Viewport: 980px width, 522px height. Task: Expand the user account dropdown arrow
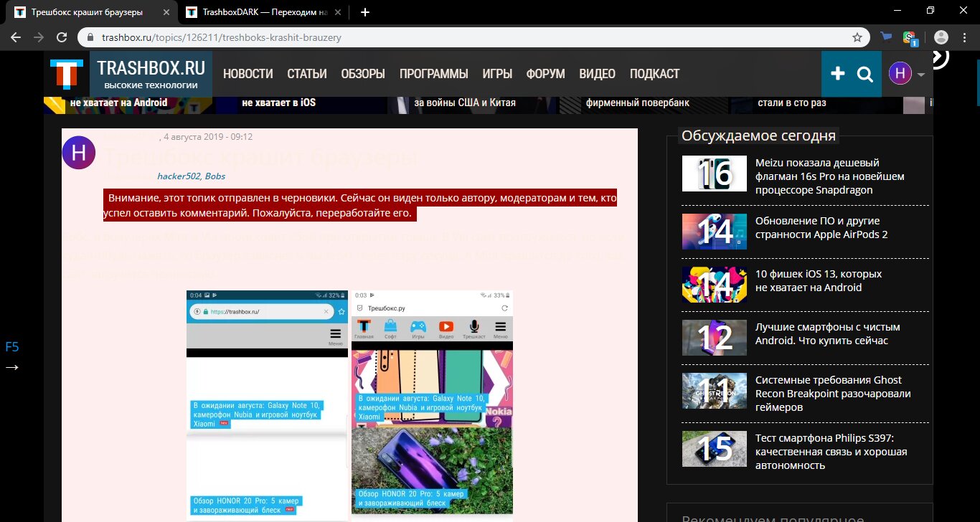920,75
